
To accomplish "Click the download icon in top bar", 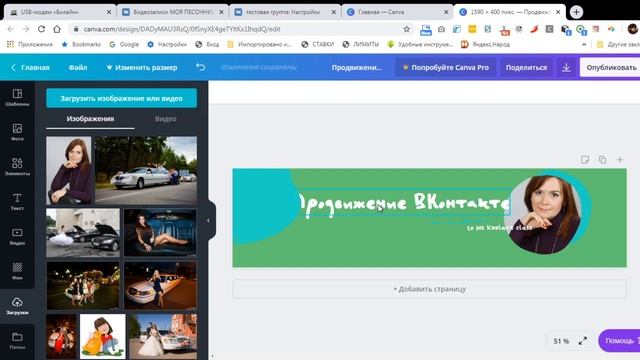I will click(x=566, y=67).
